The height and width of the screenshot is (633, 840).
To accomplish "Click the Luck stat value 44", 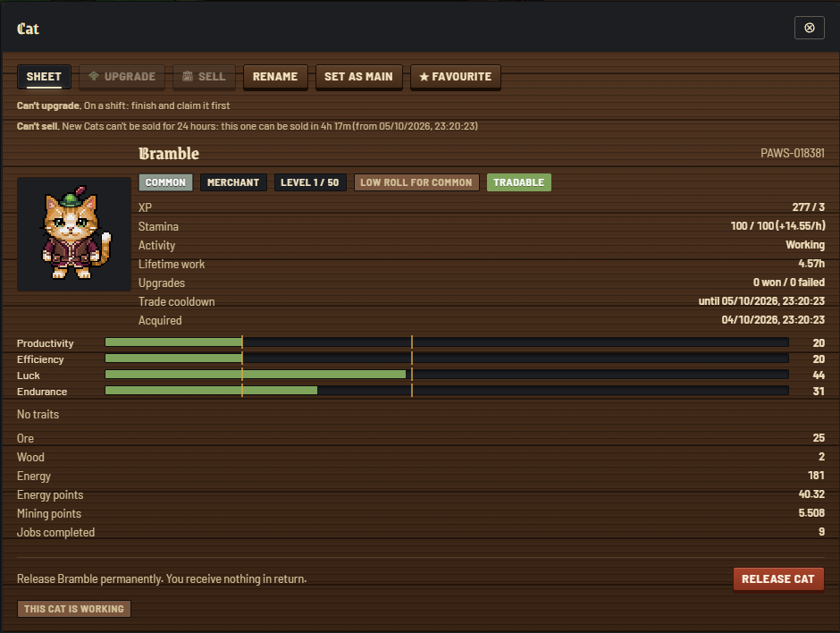I will pos(819,376).
